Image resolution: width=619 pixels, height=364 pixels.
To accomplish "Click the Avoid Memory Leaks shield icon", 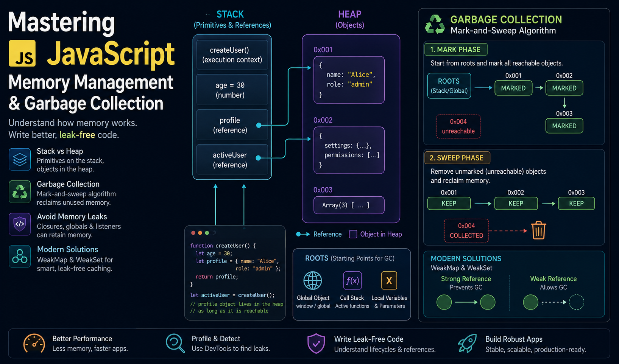I will point(20,224).
